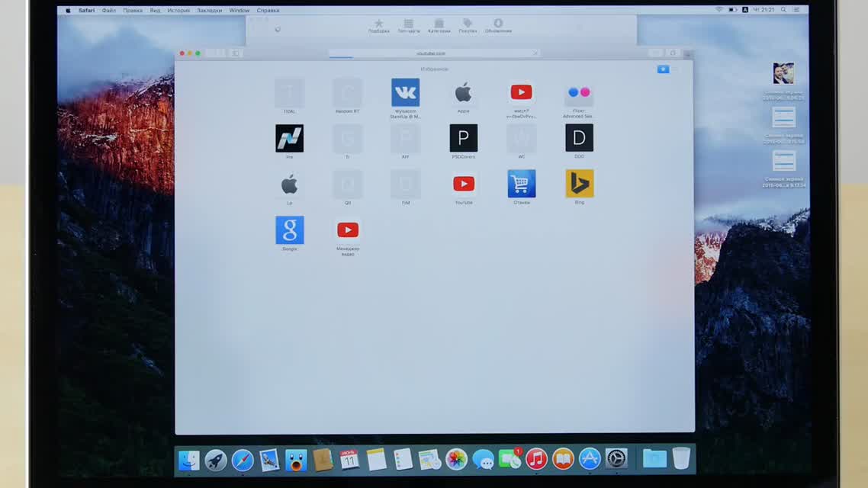
Task: Open the Trash in the Dock
Action: click(681, 459)
